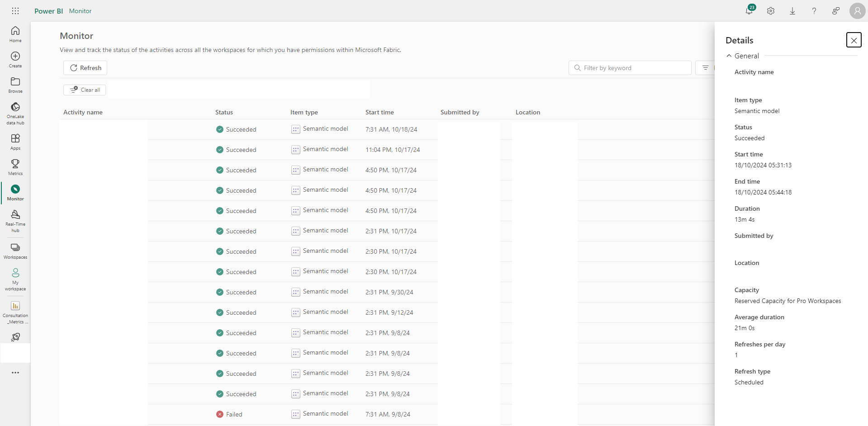Open Metrics in the sidebar
Image resolution: width=868 pixels, height=426 pixels.
click(x=15, y=167)
